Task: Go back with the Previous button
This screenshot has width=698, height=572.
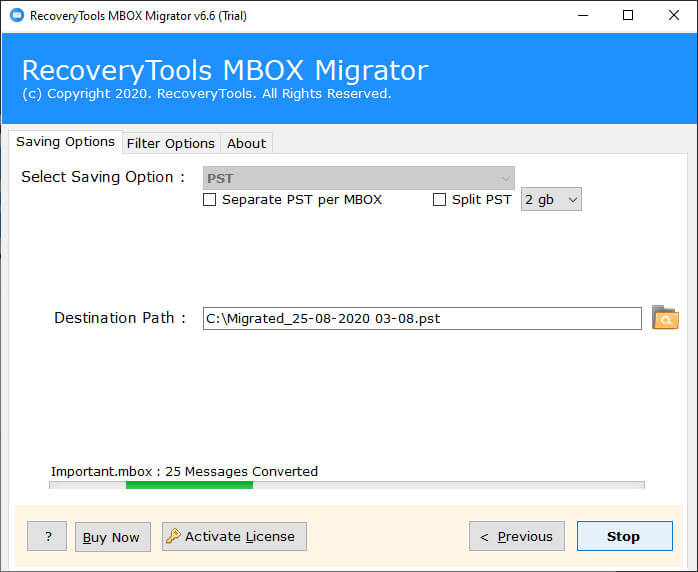Action: 517,536
